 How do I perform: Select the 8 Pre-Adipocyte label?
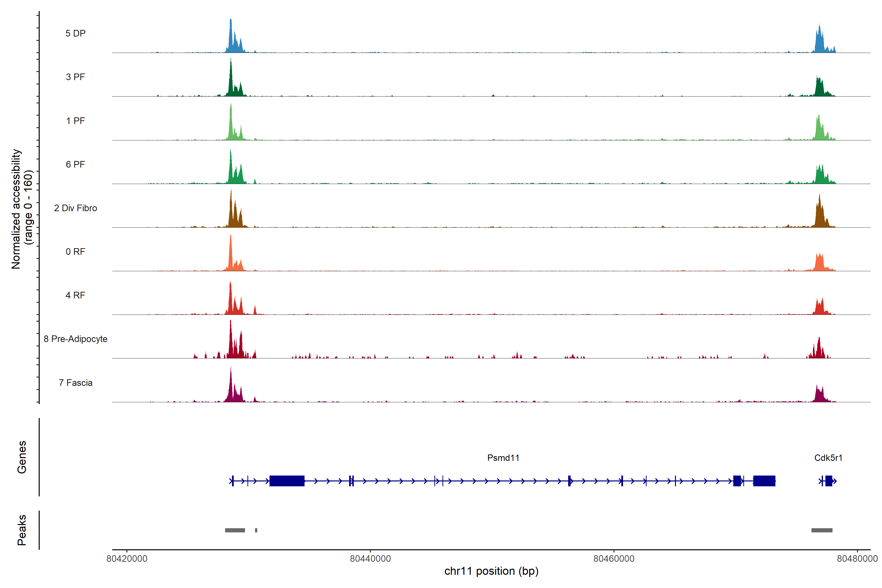[75, 339]
